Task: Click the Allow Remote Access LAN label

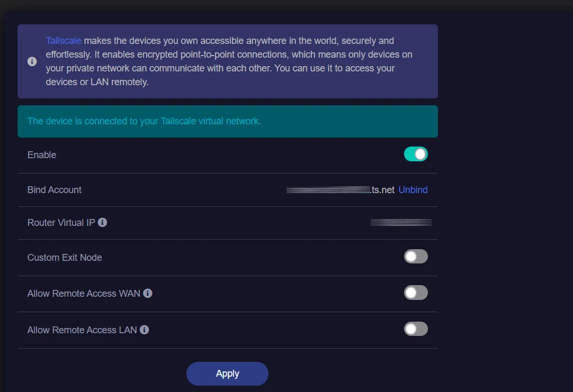Action: point(82,330)
